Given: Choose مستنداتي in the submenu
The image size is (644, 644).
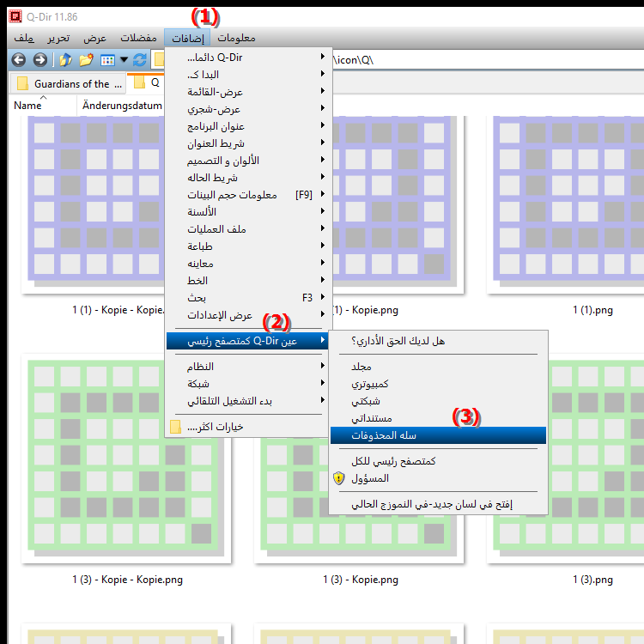Looking at the screenshot, I should [438, 418].
